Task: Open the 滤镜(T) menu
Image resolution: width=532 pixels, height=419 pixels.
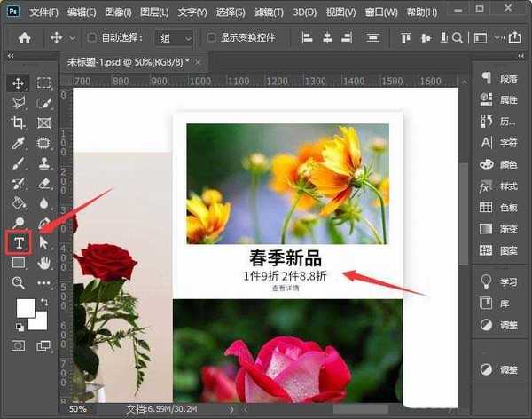Action: (266, 12)
